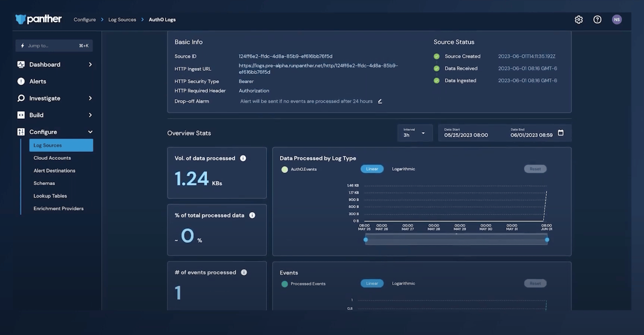Viewport: 644px width, 335px height.
Task: Open Lookup Tables in sidebar
Action: [50, 196]
